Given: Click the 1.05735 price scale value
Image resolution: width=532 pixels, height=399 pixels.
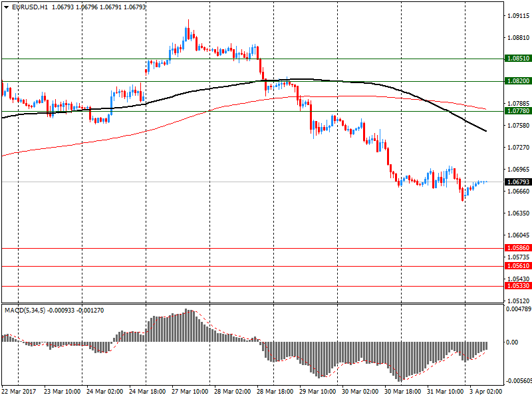Looking at the screenshot, I should point(519,257).
